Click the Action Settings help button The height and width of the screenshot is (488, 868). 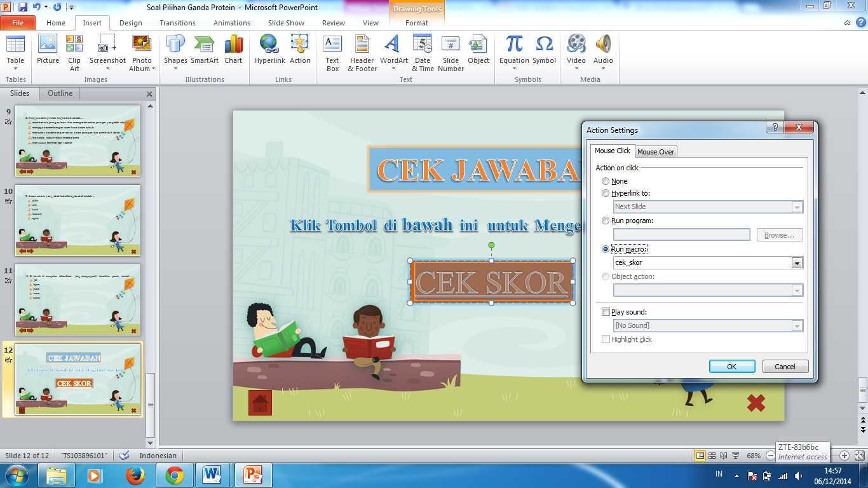pyautogui.click(x=775, y=127)
